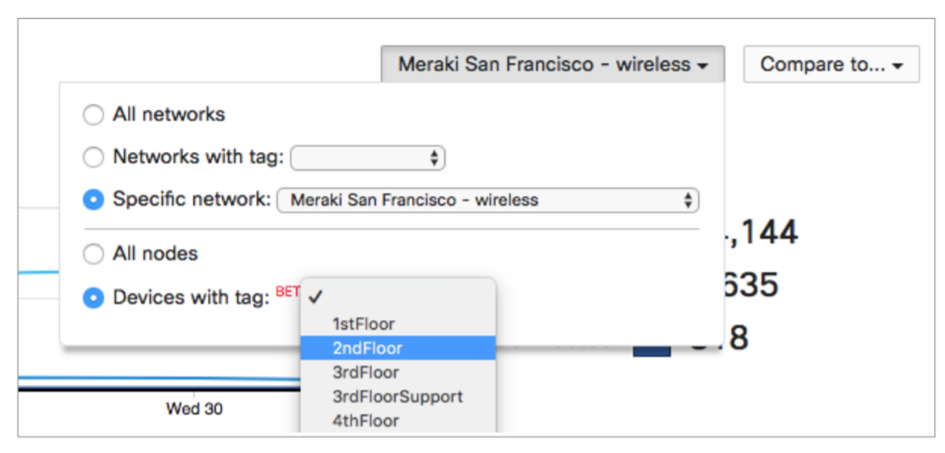Select the Devices with tag radio button
Viewport: 945px width, 453px height.
coord(93,298)
